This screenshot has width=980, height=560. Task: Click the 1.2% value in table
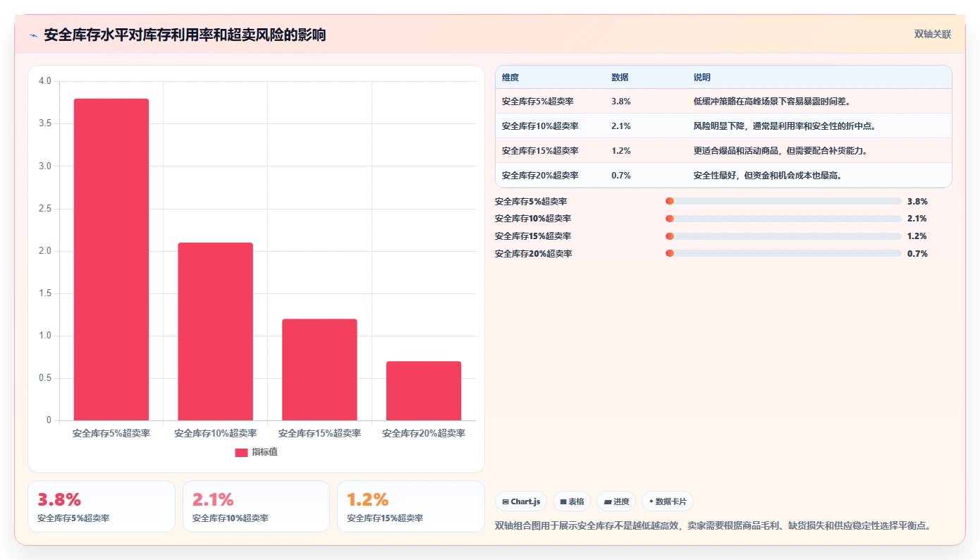pos(621,151)
